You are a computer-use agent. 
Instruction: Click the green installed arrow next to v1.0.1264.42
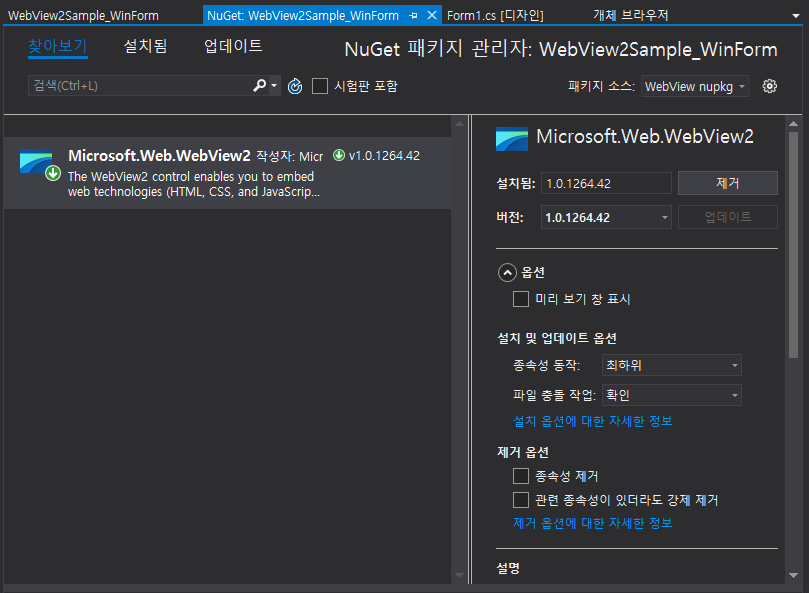339,155
